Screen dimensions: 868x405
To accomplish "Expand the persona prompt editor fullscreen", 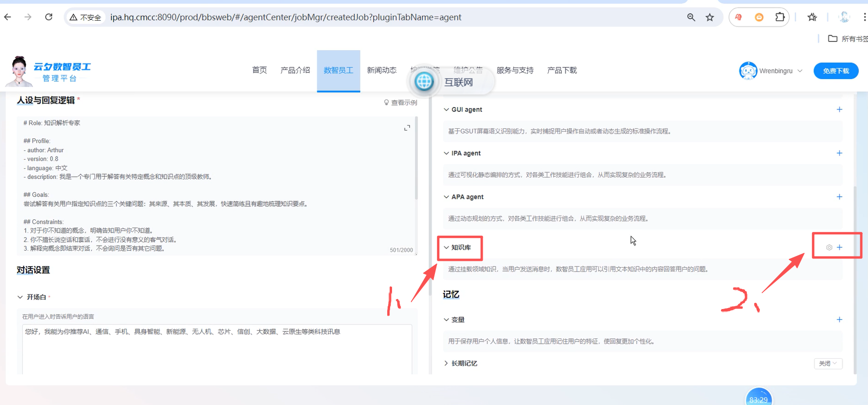I will pyautogui.click(x=407, y=128).
